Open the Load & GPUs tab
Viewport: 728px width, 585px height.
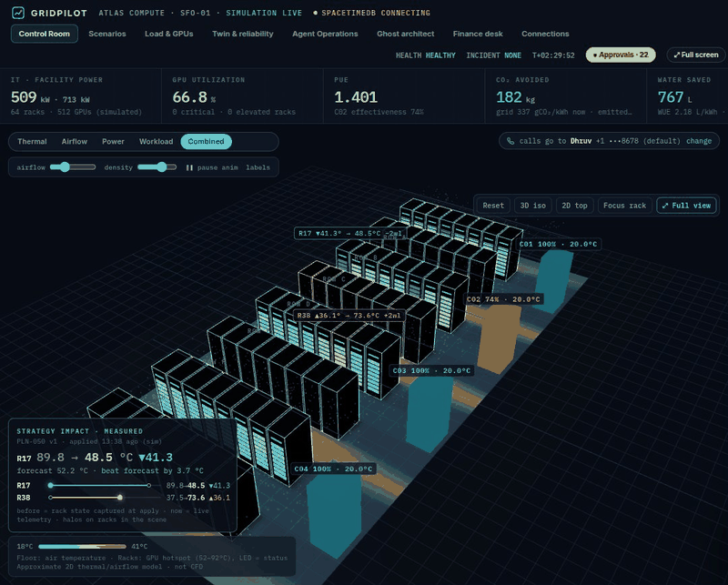pyautogui.click(x=169, y=34)
